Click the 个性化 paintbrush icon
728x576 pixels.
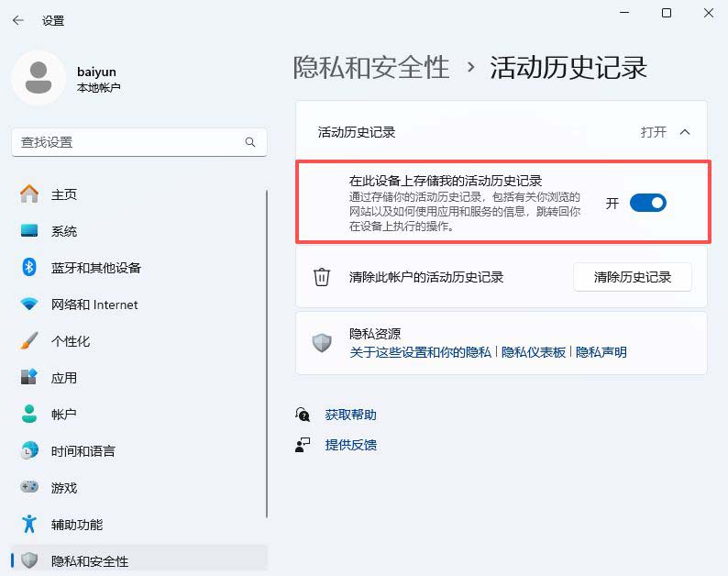click(x=29, y=341)
